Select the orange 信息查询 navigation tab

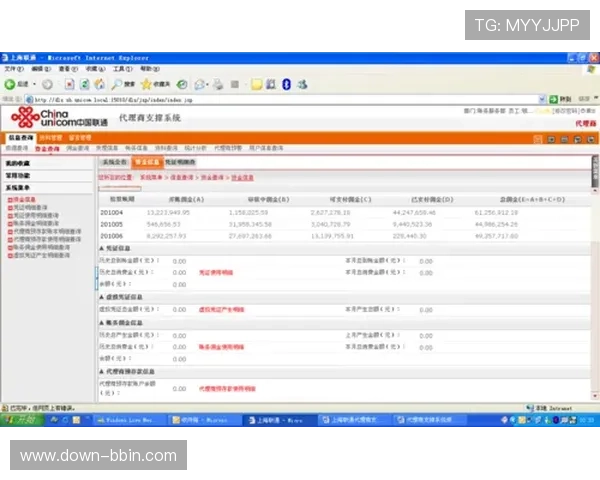pos(20,137)
